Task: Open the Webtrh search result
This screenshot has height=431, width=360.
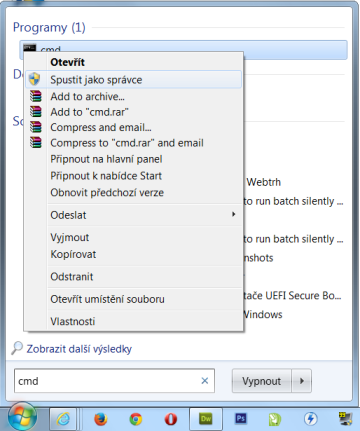Action: coord(263,182)
